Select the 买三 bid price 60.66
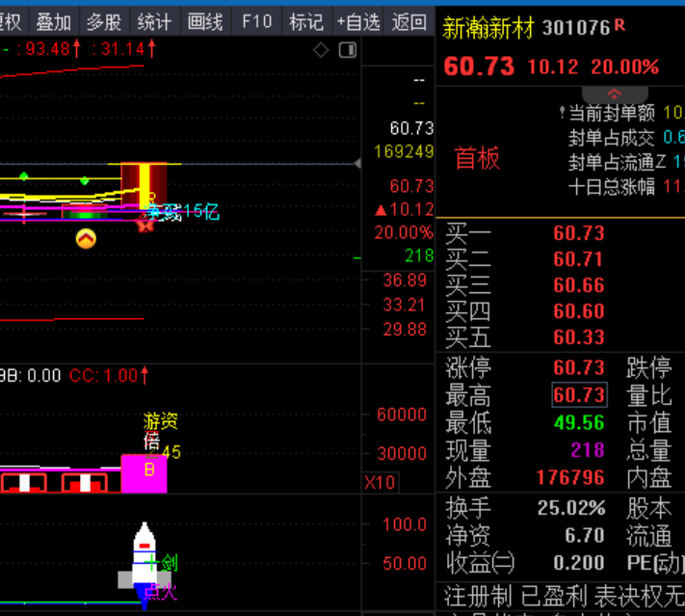Screen dimensions: 685x616 point(579,285)
